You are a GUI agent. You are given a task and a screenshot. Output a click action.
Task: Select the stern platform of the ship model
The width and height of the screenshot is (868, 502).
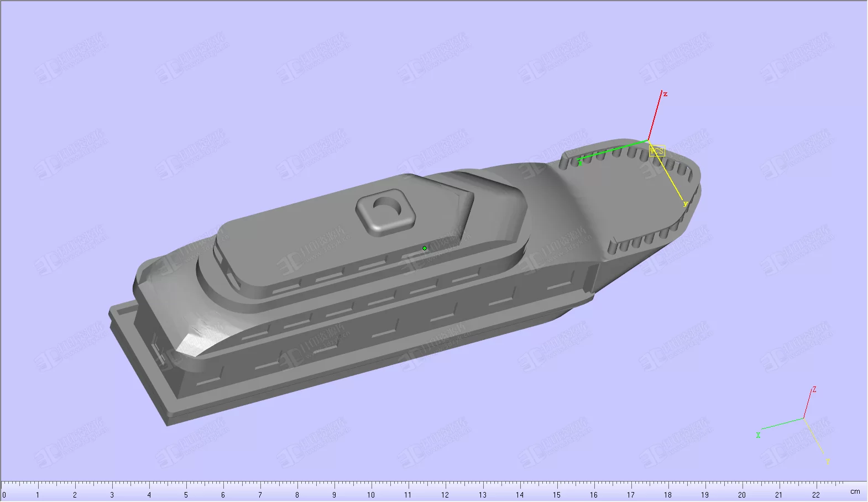145,366
